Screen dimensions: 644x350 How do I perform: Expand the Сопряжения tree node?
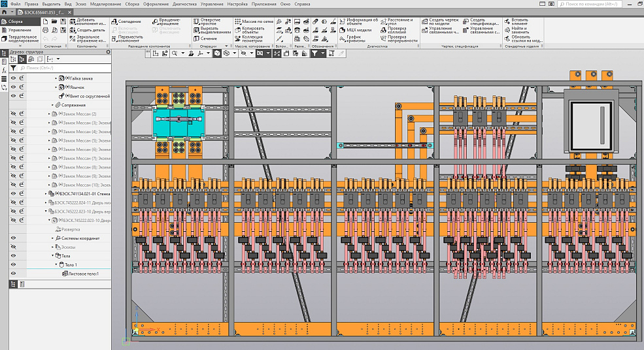[52, 105]
